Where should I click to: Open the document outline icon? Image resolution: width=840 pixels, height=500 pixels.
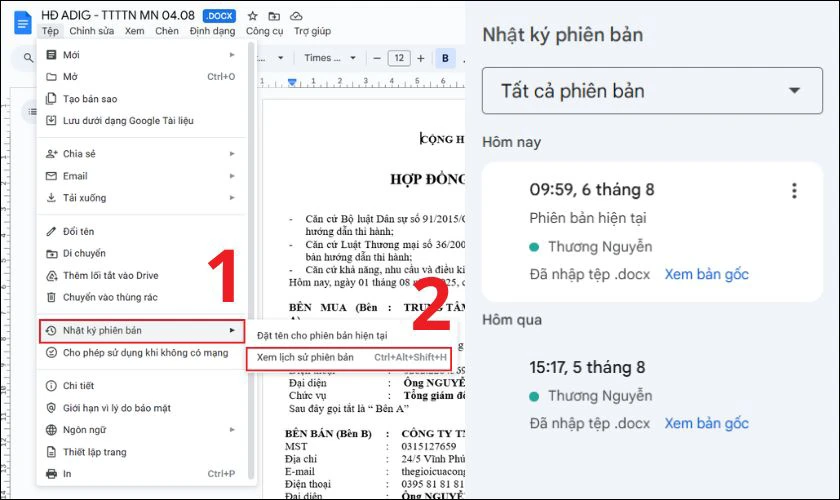click(x=32, y=111)
